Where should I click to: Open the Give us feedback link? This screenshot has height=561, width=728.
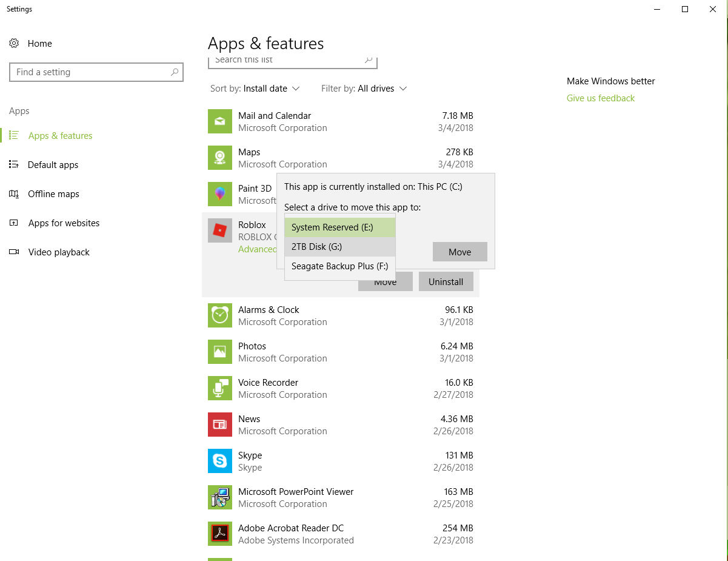[x=601, y=98]
